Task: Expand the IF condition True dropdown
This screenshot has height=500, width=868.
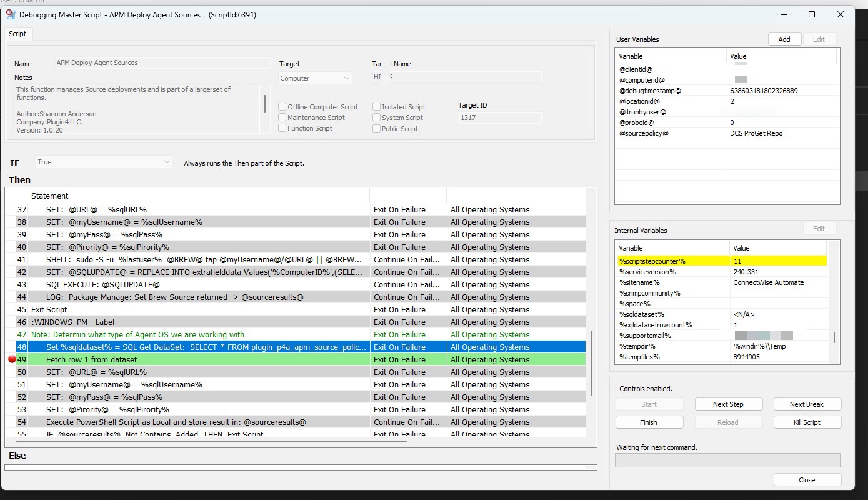Action: point(103,162)
